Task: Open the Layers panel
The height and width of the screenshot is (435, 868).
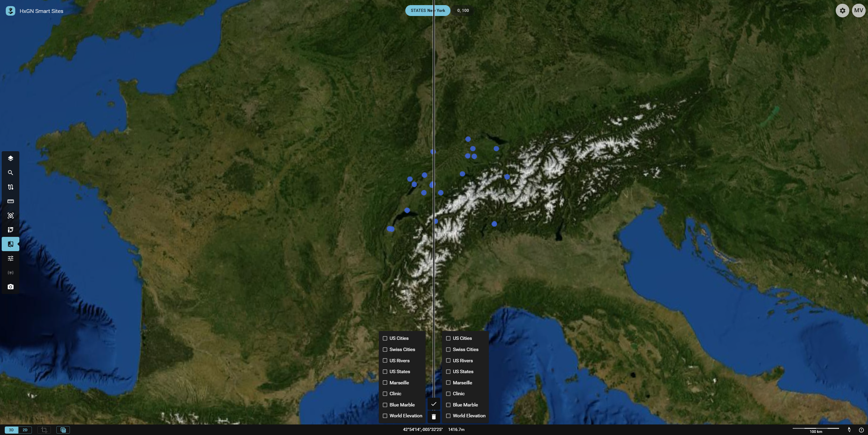Action: coord(11,158)
